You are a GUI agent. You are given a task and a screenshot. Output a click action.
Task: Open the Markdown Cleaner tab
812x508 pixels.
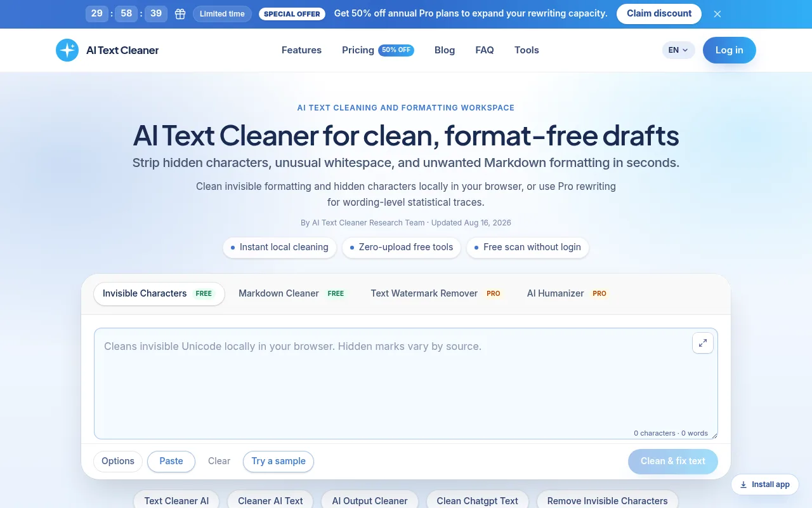pyautogui.click(x=292, y=293)
